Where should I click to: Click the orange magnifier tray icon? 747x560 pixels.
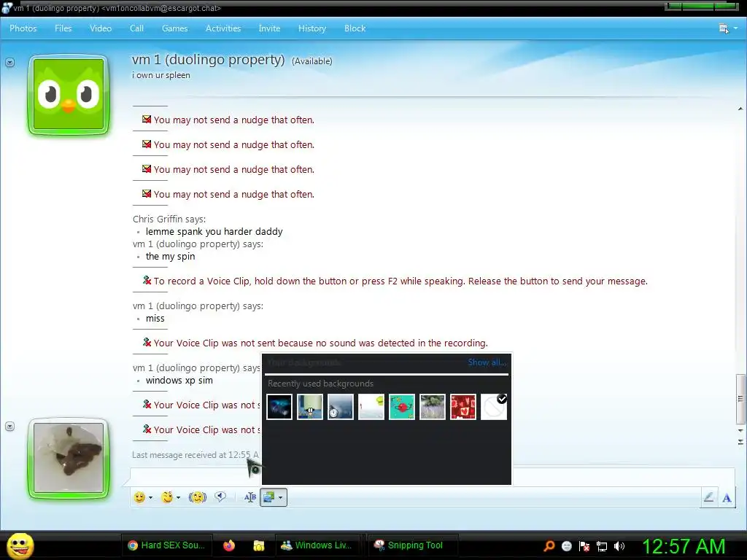(549, 546)
